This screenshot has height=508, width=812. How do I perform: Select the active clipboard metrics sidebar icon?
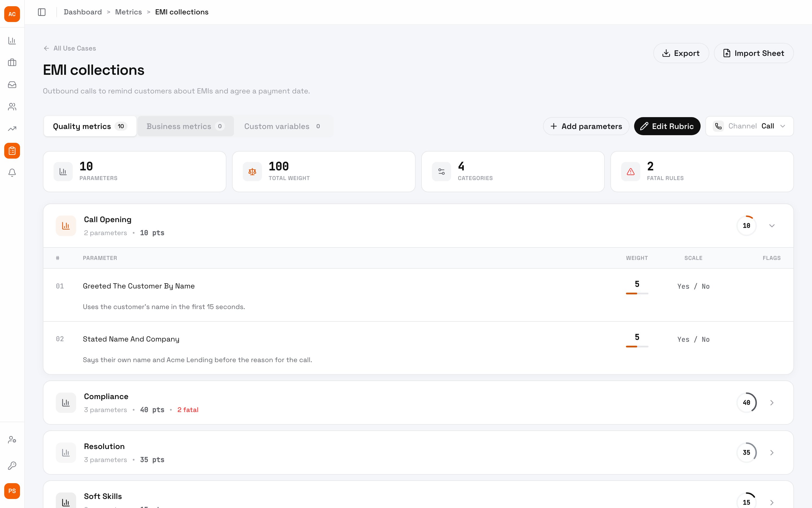click(12, 151)
